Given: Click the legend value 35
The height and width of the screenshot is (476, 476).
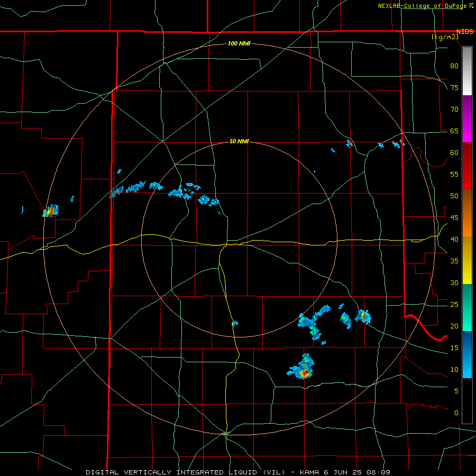Looking at the screenshot, I should tap(454, 261).
